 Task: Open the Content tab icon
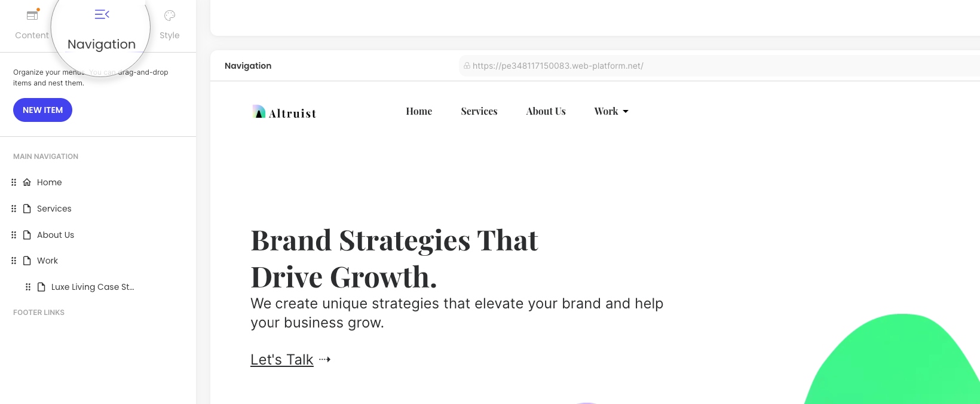[x=33, y=15]
